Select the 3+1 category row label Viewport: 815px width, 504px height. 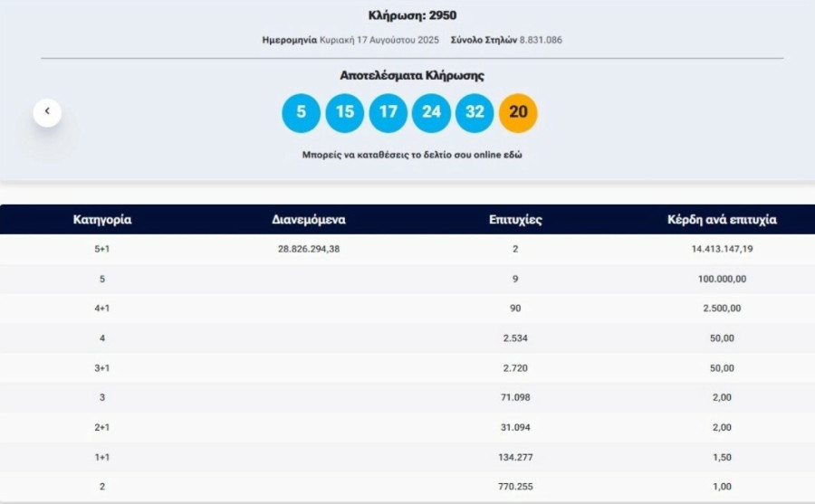tap(102, 368)
